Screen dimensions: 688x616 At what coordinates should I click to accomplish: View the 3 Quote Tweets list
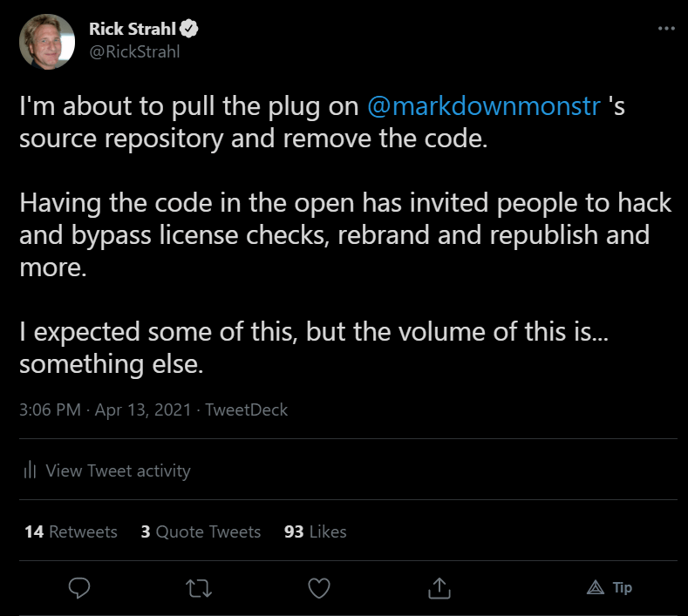pos(201,531)
